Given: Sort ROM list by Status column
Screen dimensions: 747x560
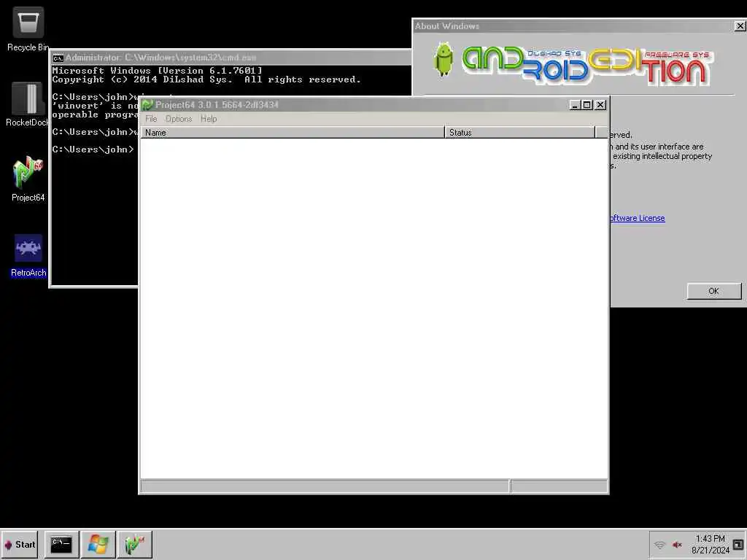Looking at the screenshot, I should tap(519, 133).
